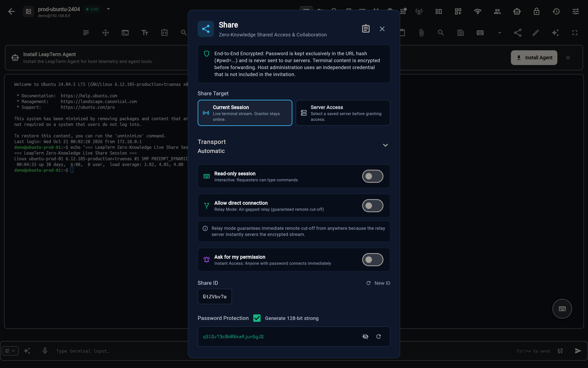Click the clipboard icon in Share dialog header
This screenshot has width=588, height=368.
(366, 29)
